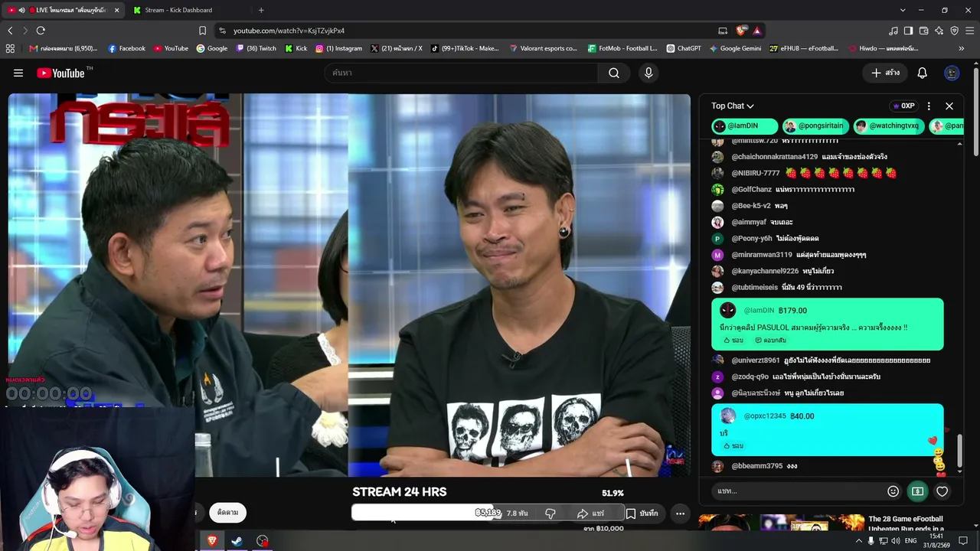Close the live chat panel
The height and width of the screenshot is (551, 980).
click(949, 106)
